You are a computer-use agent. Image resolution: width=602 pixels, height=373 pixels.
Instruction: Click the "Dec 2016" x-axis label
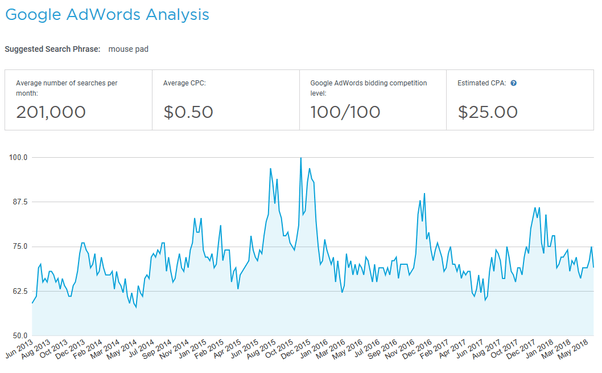point(417,349)
